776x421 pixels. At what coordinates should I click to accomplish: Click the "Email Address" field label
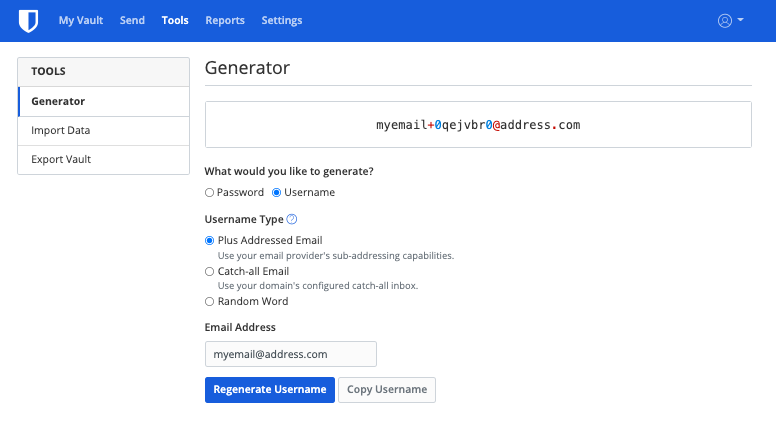[x=240, y=327]
